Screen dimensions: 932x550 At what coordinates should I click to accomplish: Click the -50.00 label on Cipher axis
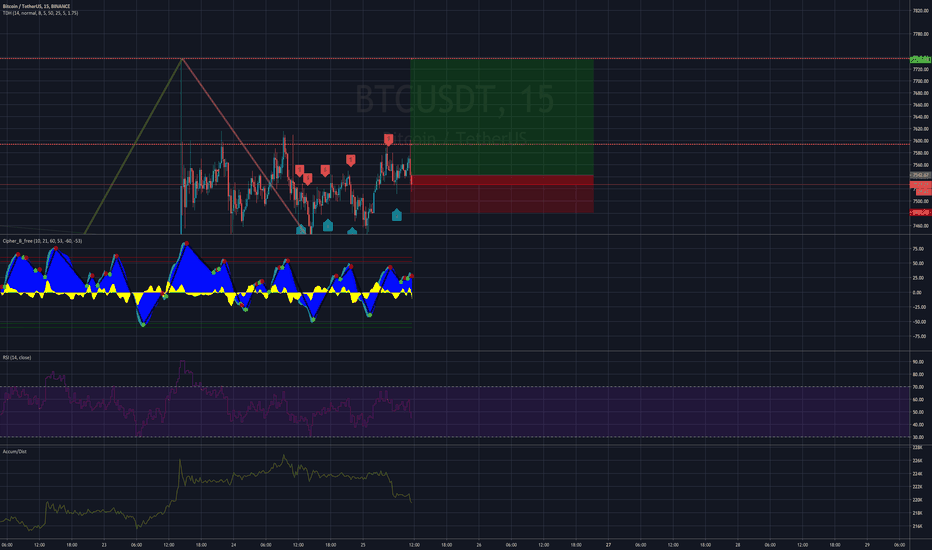coord(918,322)
